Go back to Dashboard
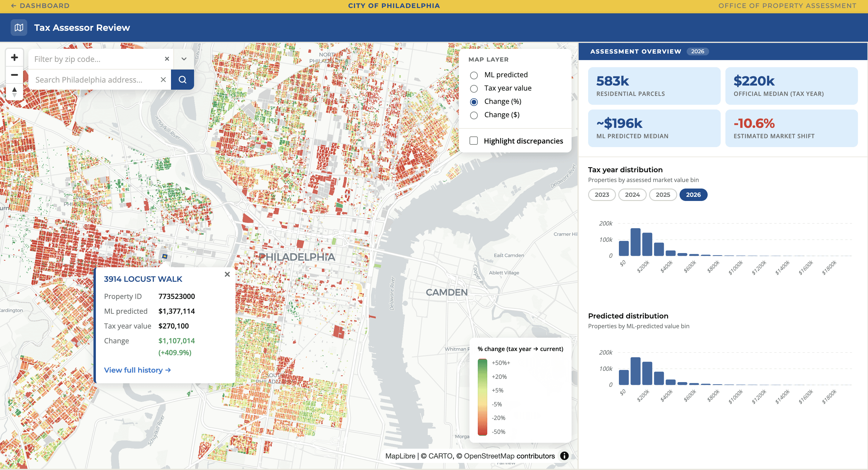 pos(40,6)
